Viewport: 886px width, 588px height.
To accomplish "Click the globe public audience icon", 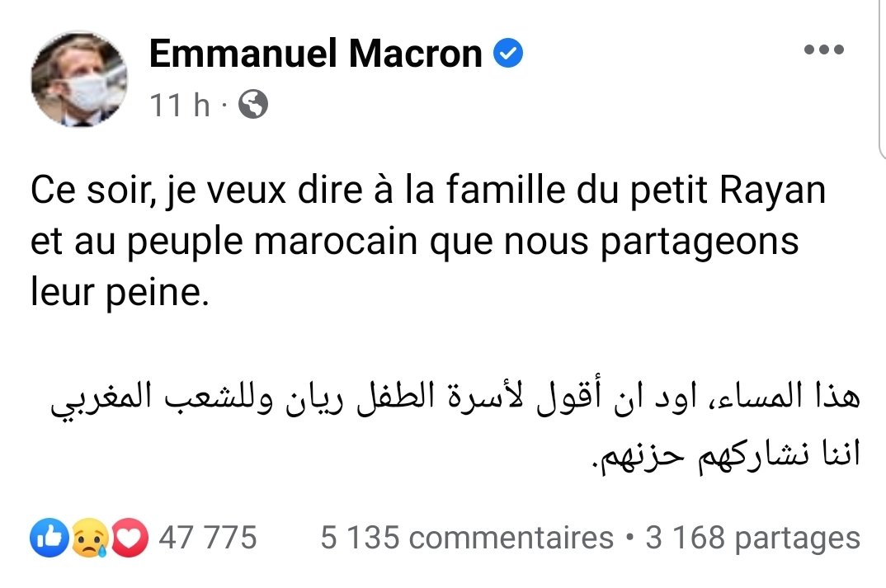I will click(252, 105).
